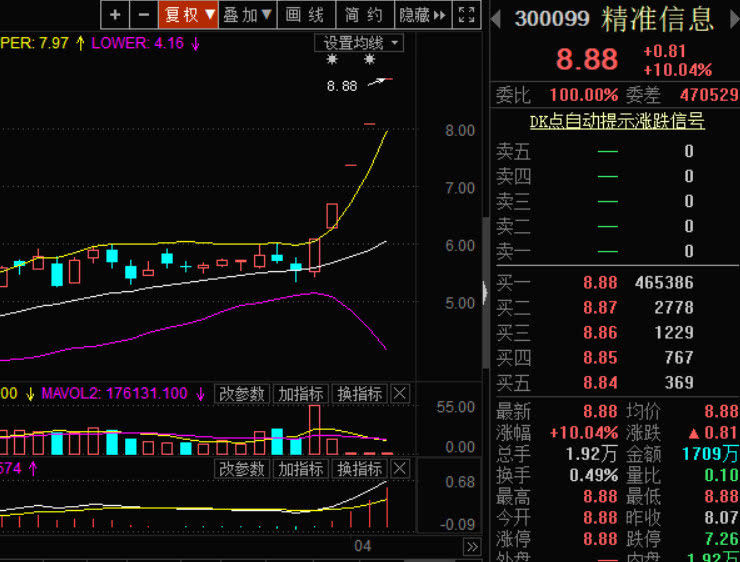740x562 pixels.
Task: Click the double-arrow icon at chart bottom right
Action: click(x=472, y=546)
